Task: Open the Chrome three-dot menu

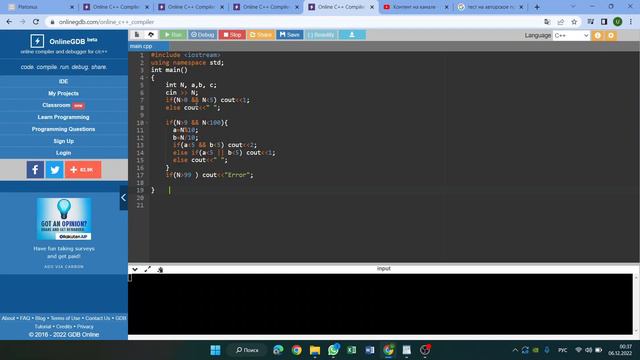Action: [631, 22]
